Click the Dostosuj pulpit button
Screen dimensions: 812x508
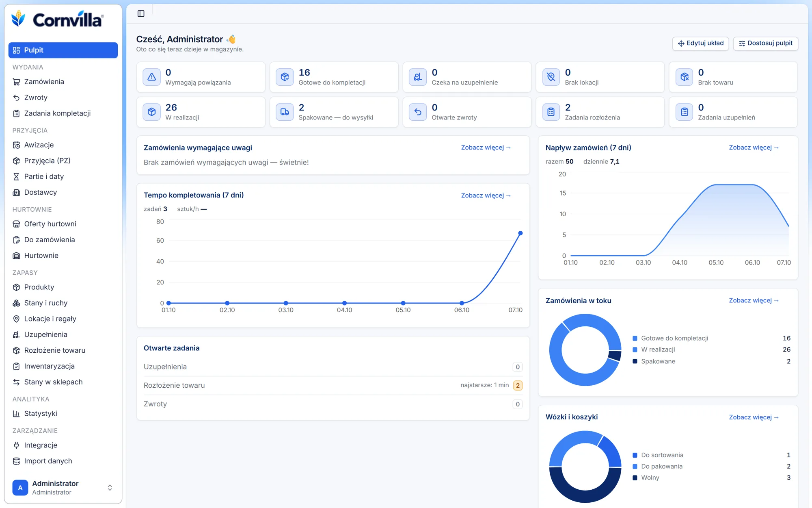coord(765,43)
